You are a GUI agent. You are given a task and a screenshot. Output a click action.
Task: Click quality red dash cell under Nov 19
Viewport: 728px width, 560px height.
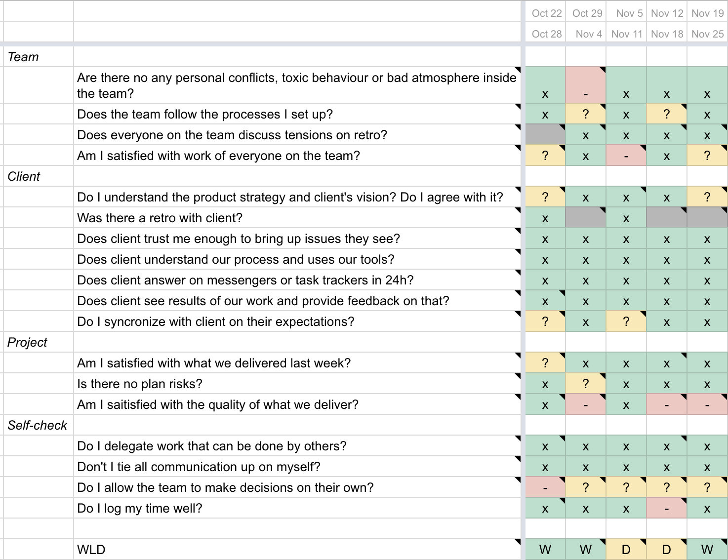[x=707, y=404]
